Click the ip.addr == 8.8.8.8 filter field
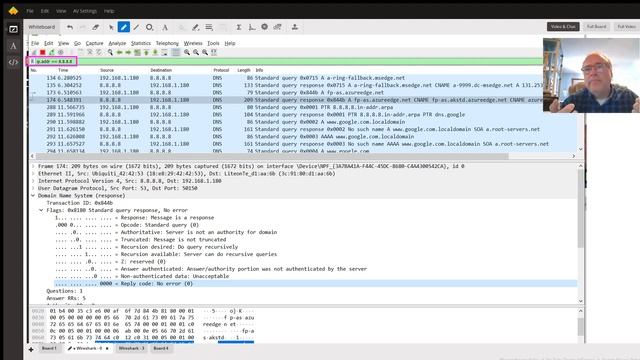Screen dimensions: 640x360 pyautogui.click(x=286, y=61)
